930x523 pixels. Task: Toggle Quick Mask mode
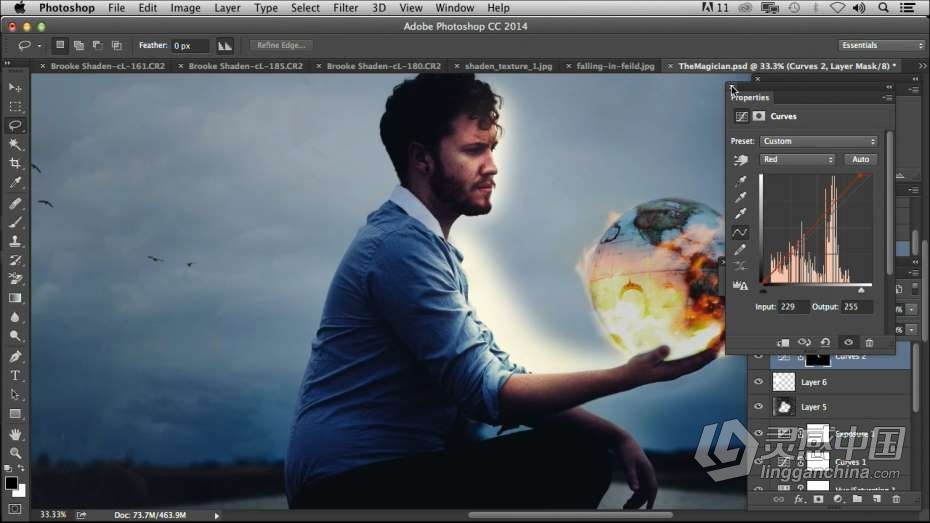[x=15, y=509]
